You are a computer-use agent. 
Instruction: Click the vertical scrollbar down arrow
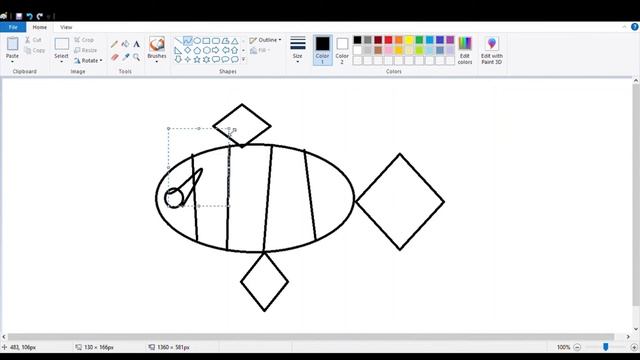[x=636, y=329]
